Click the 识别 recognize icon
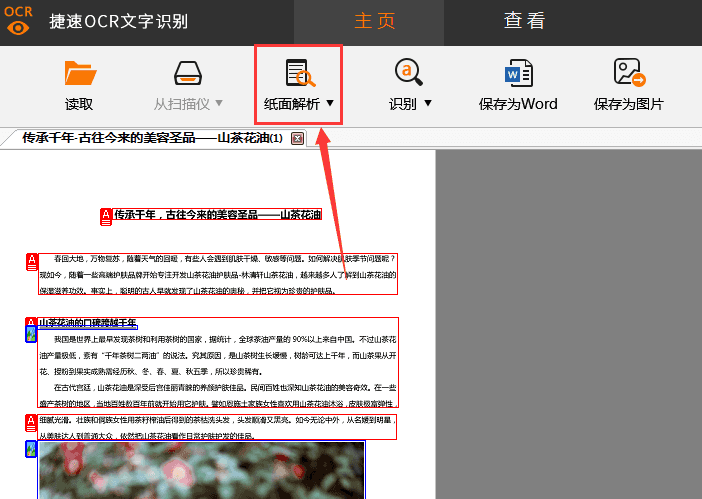This screenshot has width=702, height=499. tap(408, 73)
